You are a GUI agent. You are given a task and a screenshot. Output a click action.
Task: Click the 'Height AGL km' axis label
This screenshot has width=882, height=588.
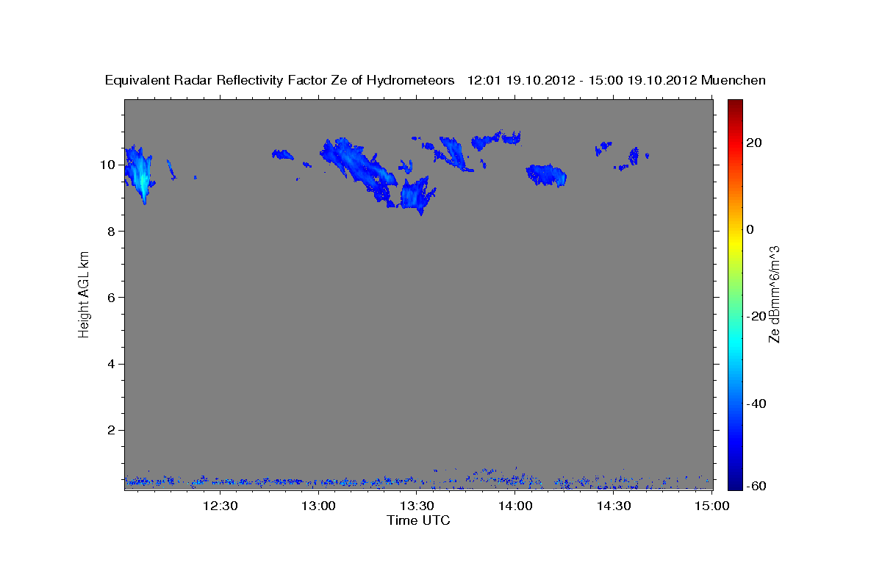click(x=84, y=293)
